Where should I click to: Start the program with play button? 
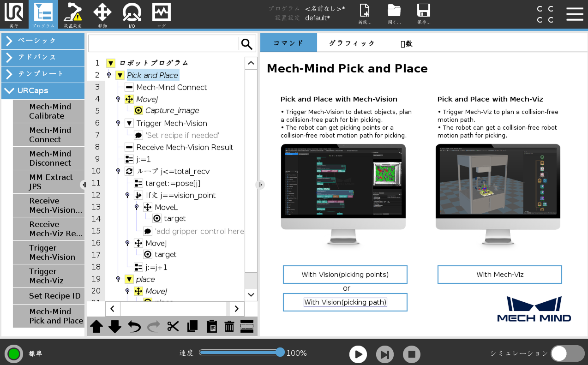pyautogui.click(x=358, y=354)
